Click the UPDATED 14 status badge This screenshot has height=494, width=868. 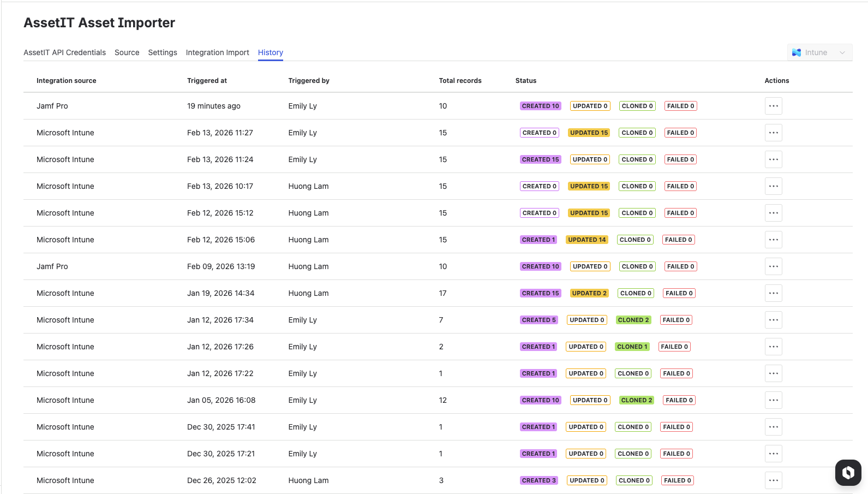pyautogui.click(x=586, y=240)
